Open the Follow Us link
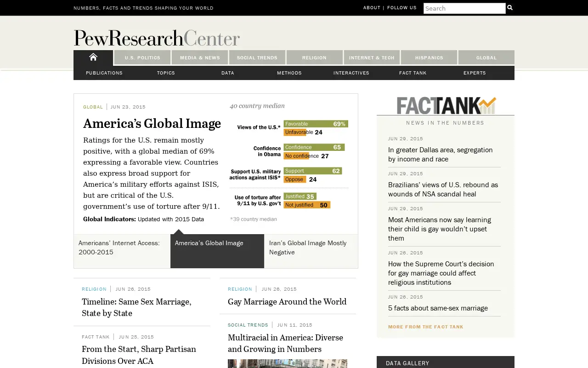Image resolution: width=588 pixels, height=368 pixels. coord(402,8)
